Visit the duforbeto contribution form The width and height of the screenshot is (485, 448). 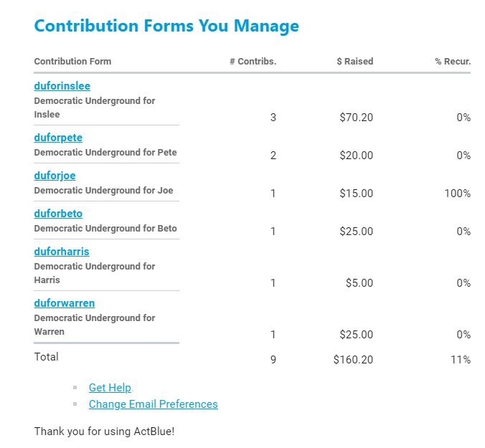point(58,214)
